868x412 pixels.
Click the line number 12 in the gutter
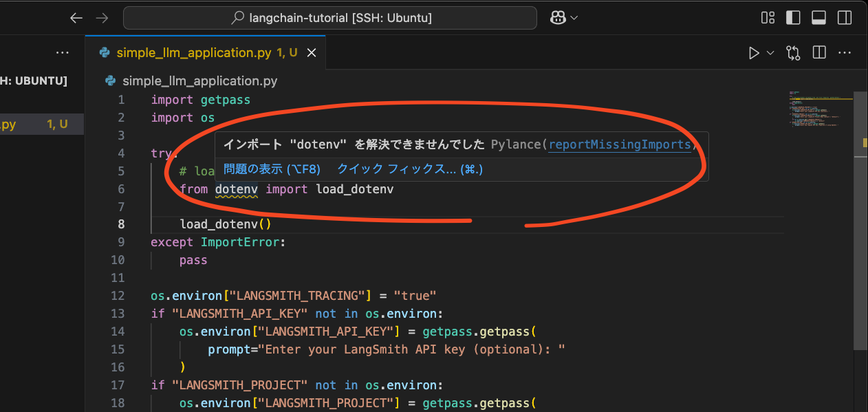click(118, 296)
